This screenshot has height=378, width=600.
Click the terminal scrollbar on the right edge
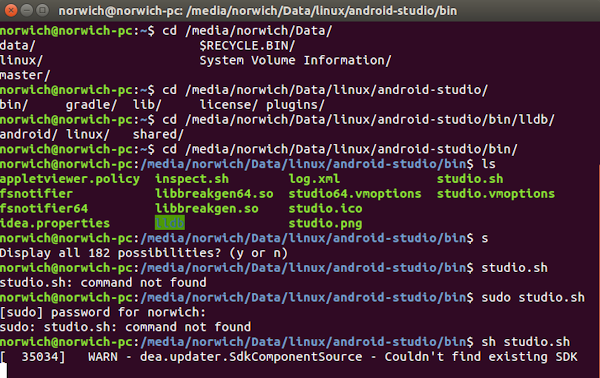coord(598,272)
